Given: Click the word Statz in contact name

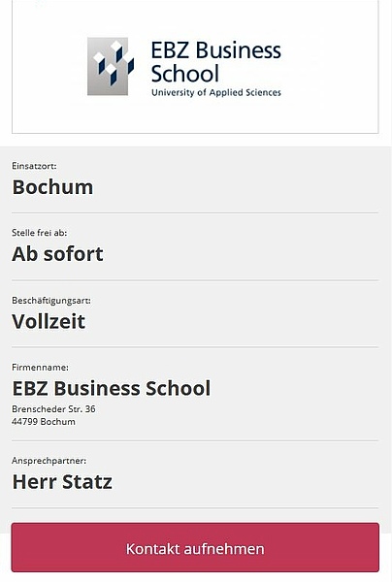Looking at the screenshot, I should click(87, 481).
